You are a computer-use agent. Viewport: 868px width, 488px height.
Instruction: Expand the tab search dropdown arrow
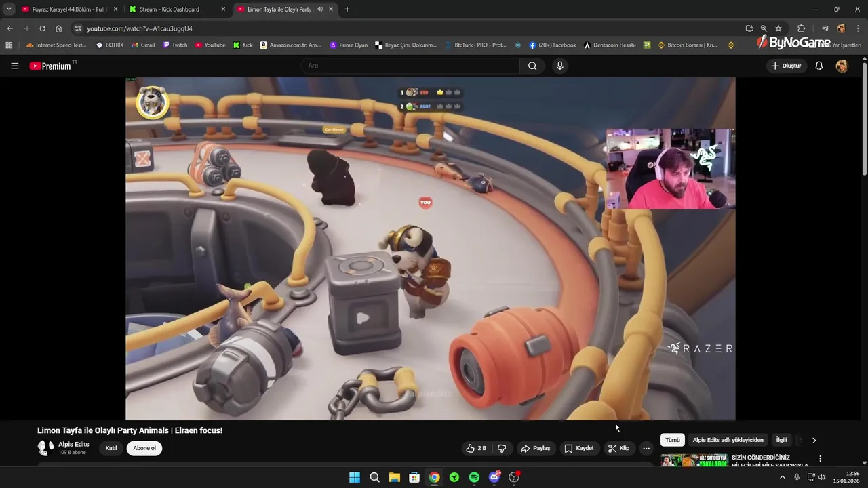click(x=9, y=9)
